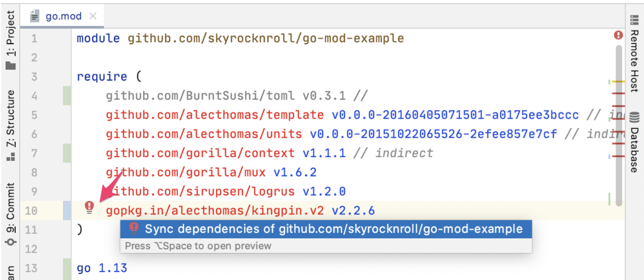Click the error icon in Sync dependencies item
The height and width of the screenshot is (280, 644).
134,228
